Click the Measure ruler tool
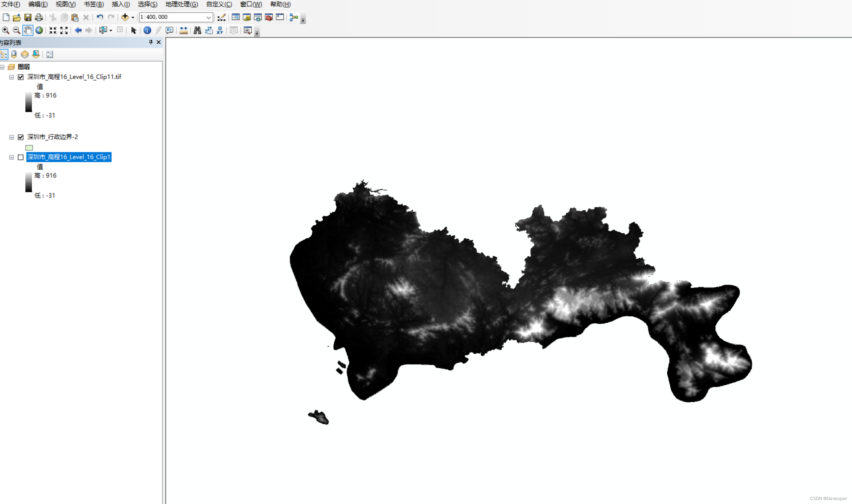 pyautogui.click(x=183, y=30)
